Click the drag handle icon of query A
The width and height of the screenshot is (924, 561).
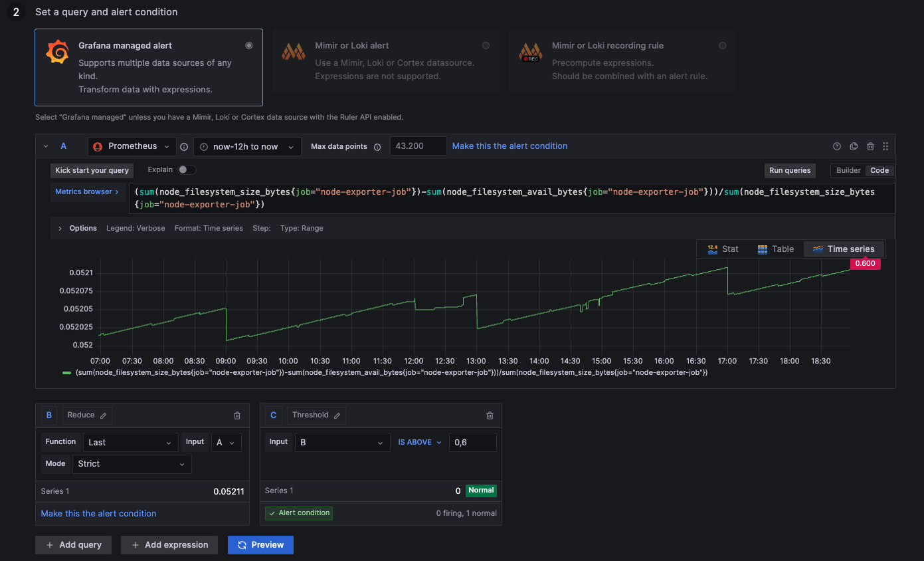885,146
